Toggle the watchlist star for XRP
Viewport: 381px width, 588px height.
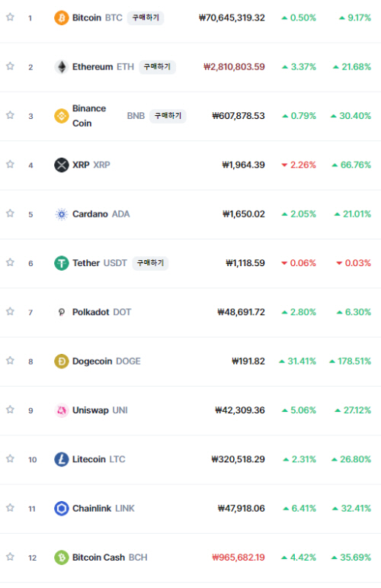(10, 164)
